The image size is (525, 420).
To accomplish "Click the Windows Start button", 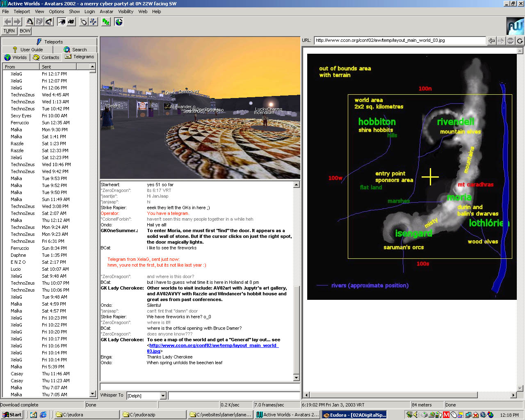I will (x=11, y=415).
